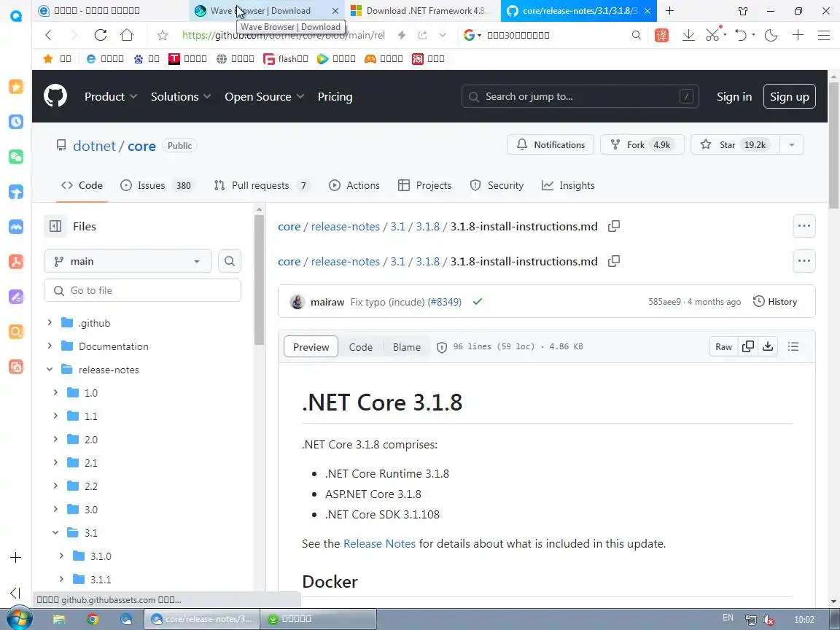Click the red translate icon in toolbar
This screenshot has width=840, height=630.
pos(661,35)
